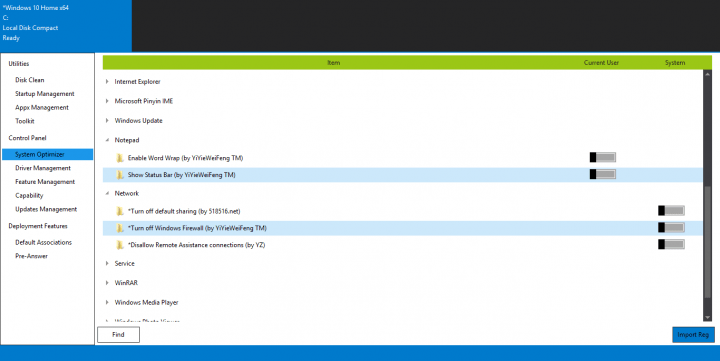The image size is (720, 361).
Task: Click the Item column header
Action: point(334,62)
